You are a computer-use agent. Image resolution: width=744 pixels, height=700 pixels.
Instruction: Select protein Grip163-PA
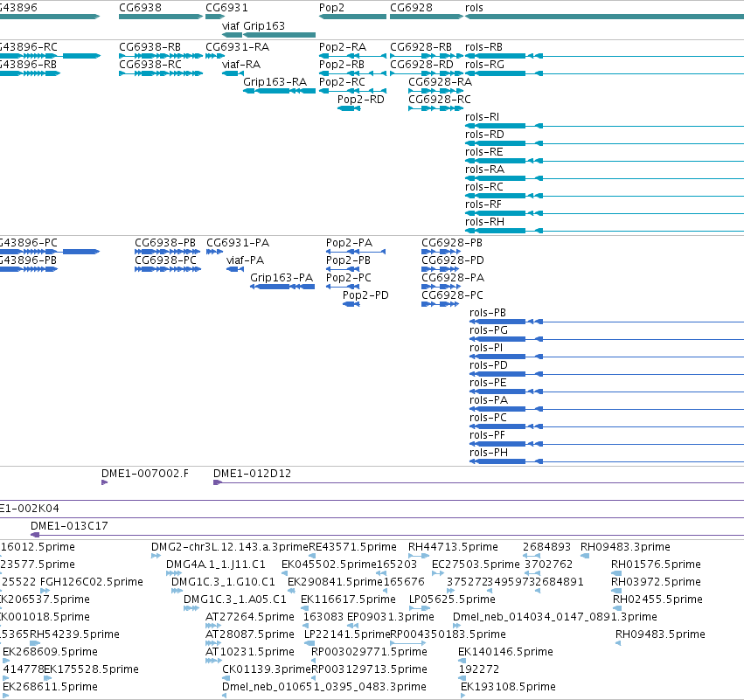click(282, 278)
